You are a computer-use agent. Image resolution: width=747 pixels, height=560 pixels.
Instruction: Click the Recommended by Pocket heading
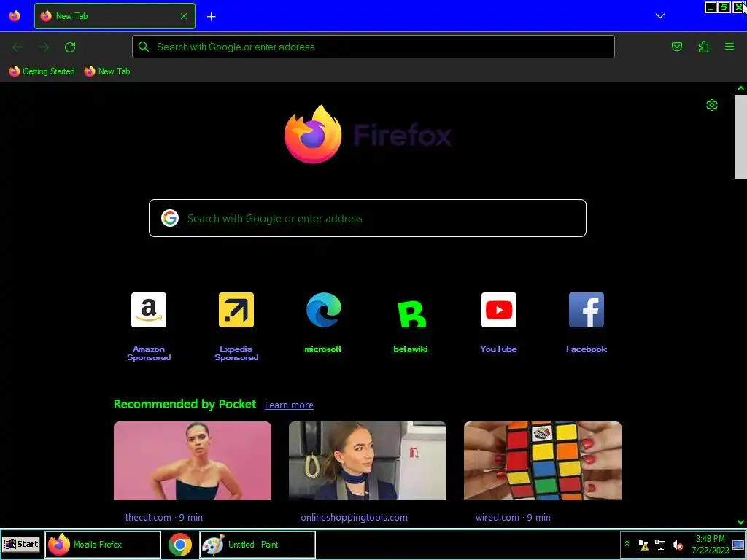185,404
